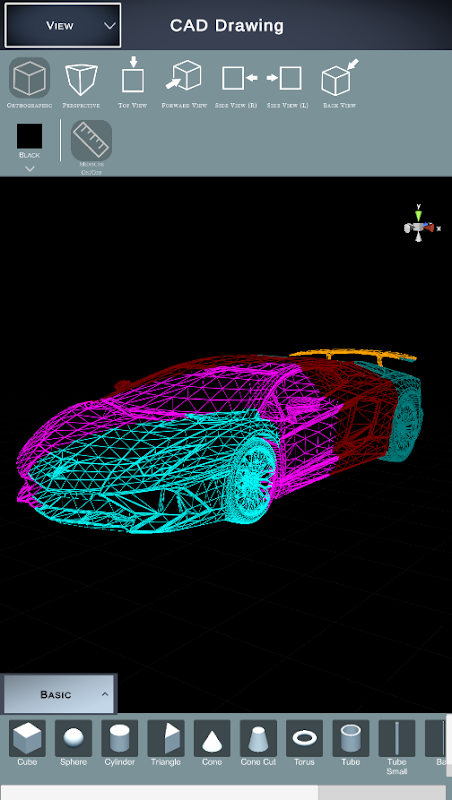Click the shapes list horizontal scrollbar

pyautogui.click(x=160, y=792)
